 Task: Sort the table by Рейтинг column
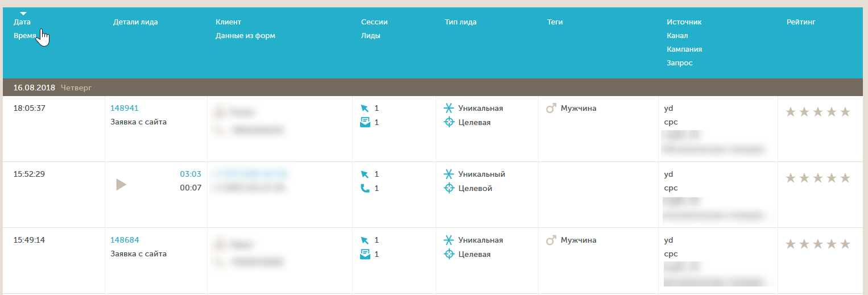801,22
